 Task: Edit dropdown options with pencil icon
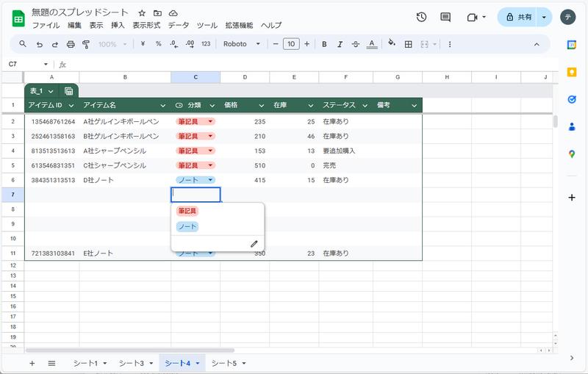(254, 243)
